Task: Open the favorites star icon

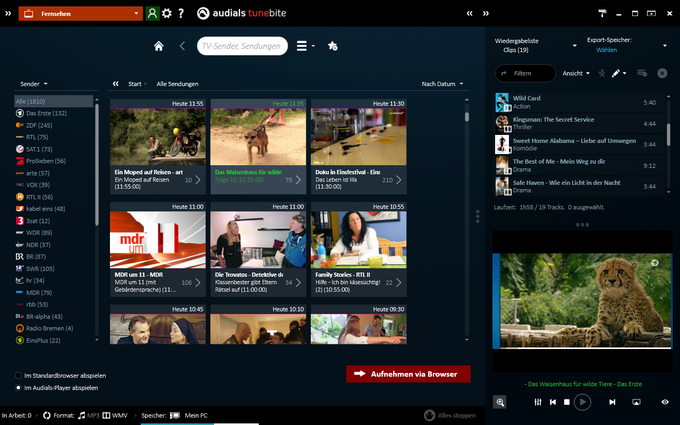Action: tap(333, 46)
